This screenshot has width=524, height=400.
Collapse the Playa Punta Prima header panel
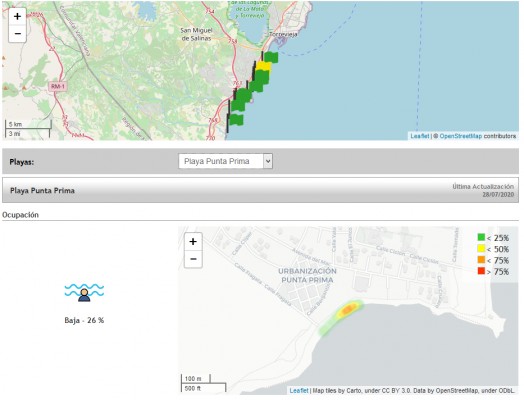click(x=260, y=190)
